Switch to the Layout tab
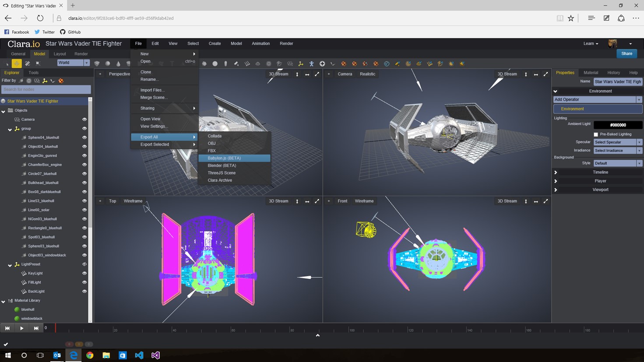 coord(60,54)
